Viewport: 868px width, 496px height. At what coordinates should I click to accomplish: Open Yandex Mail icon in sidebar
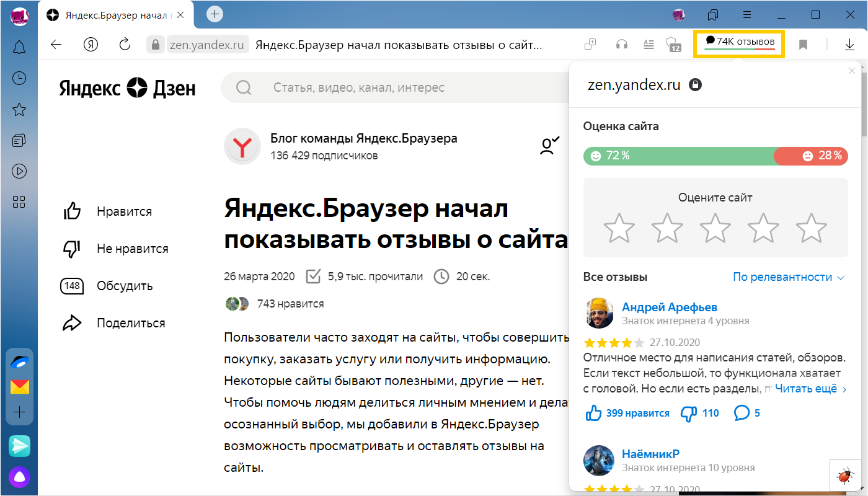(x=19, y=387)
